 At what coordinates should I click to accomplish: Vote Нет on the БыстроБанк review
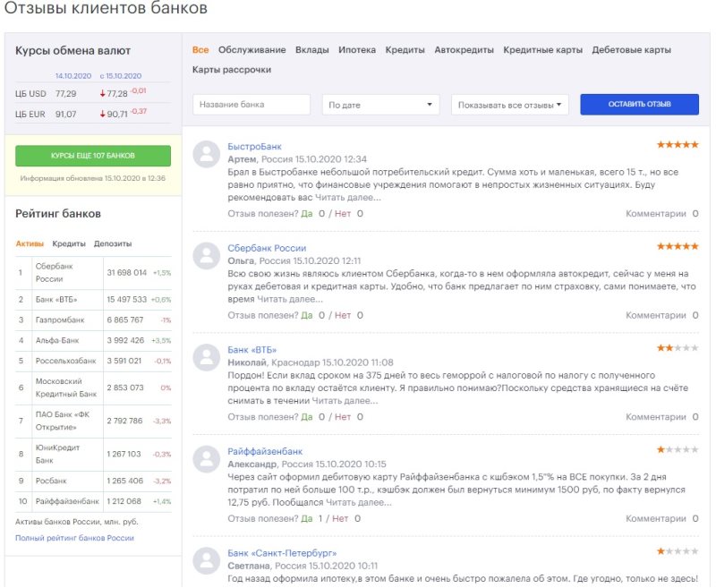point(343,214)
